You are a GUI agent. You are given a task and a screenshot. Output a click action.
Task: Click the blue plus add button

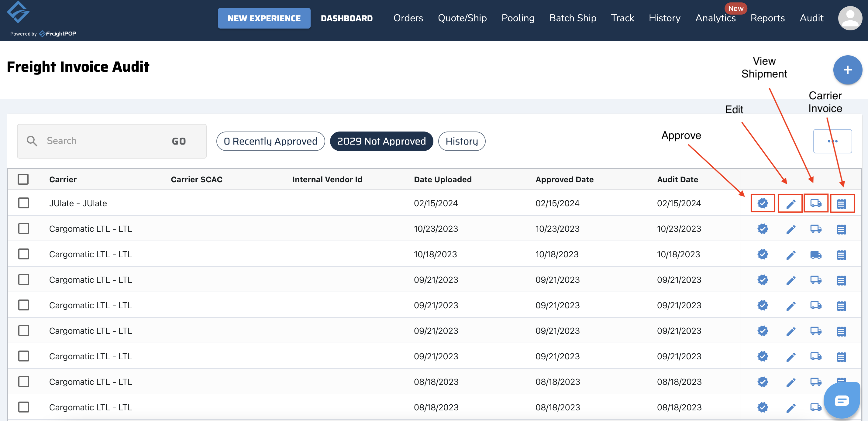(x=847, y=70)
